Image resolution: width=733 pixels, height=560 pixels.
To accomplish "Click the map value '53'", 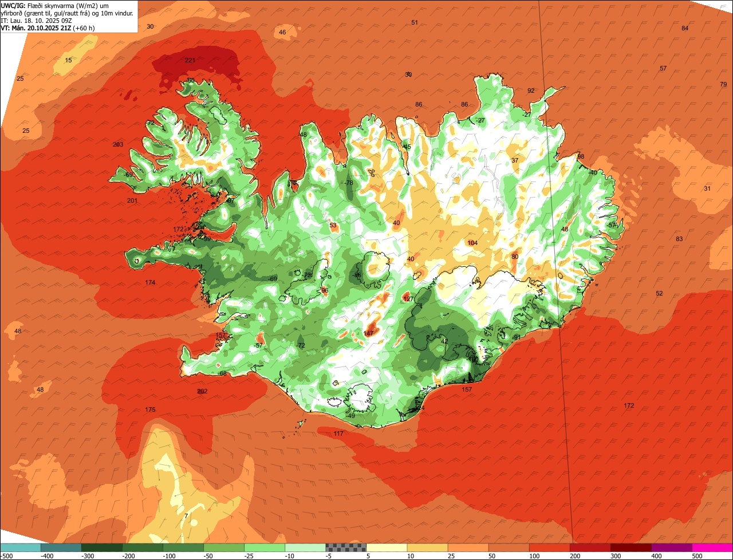I will (333, 226).
